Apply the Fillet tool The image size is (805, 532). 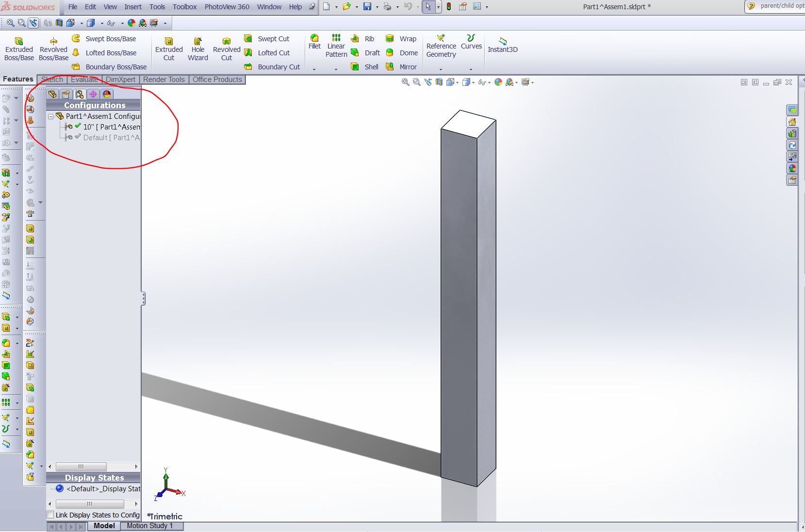click(x=314, y=42)
